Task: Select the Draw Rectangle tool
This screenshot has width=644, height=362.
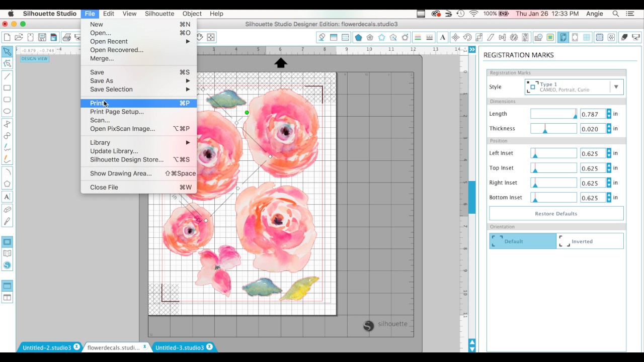Action: [7, 87]
